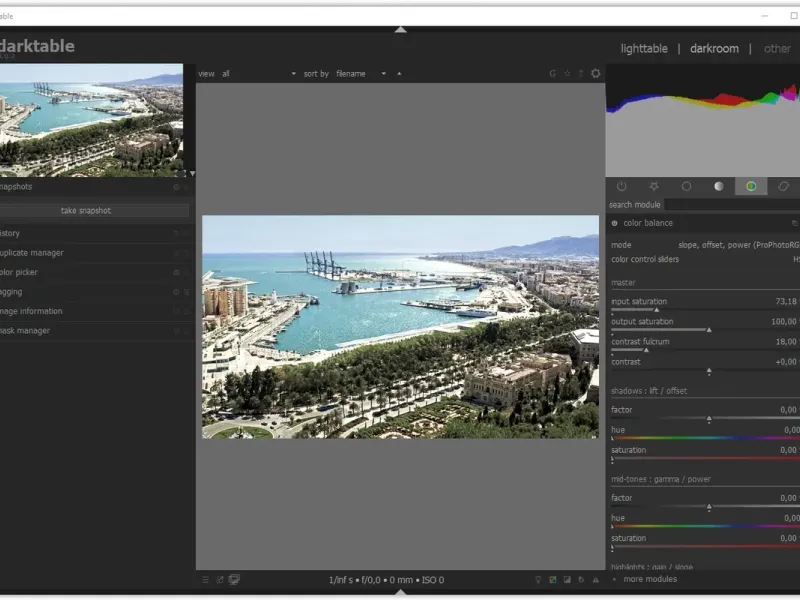
Task: Reset the tagging panel icon
Action: pos(176,292)
